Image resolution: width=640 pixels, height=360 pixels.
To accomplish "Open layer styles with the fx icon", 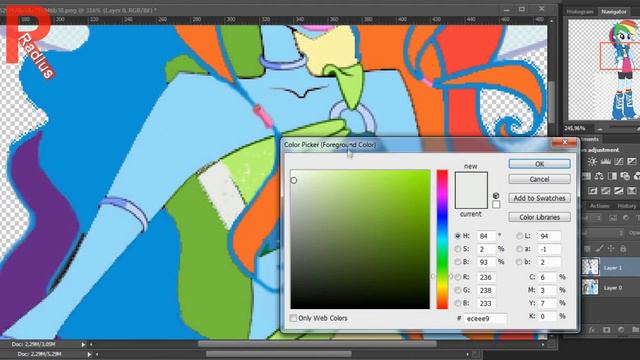I will point(591,329).
